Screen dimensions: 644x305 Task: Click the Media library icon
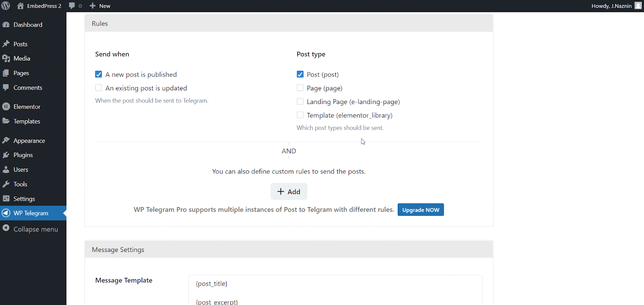click(6, 58)
